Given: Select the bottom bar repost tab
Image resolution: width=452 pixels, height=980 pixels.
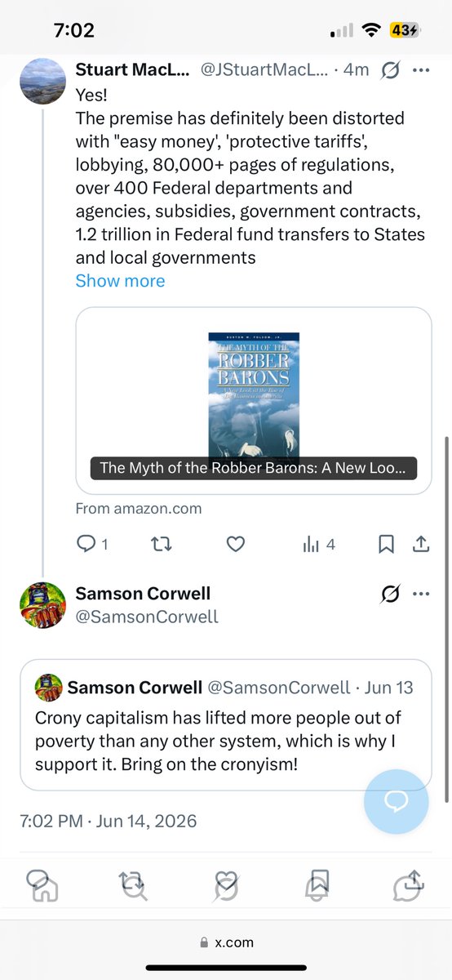Looking at the screenshot, I should coord(132,883).
